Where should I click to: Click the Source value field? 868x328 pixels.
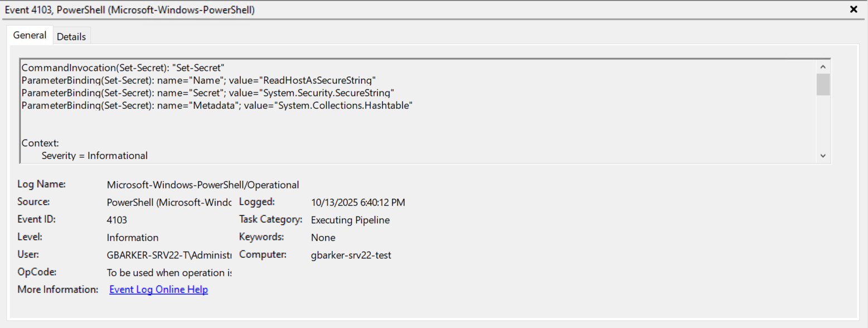[169, 202]
